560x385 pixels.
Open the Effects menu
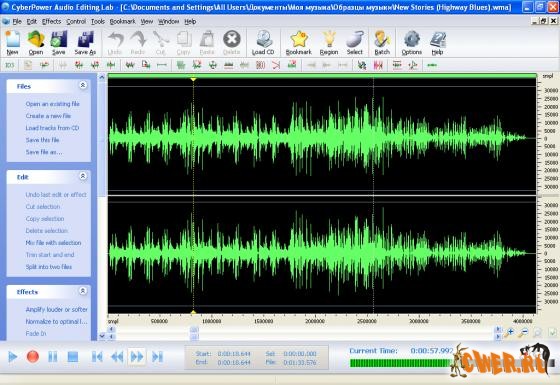coord(51,21)
